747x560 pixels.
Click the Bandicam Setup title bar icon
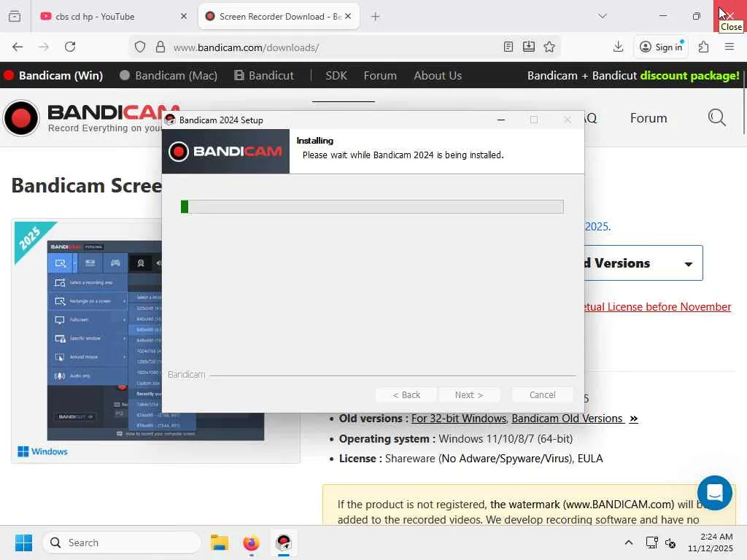(x=170, y=120)
